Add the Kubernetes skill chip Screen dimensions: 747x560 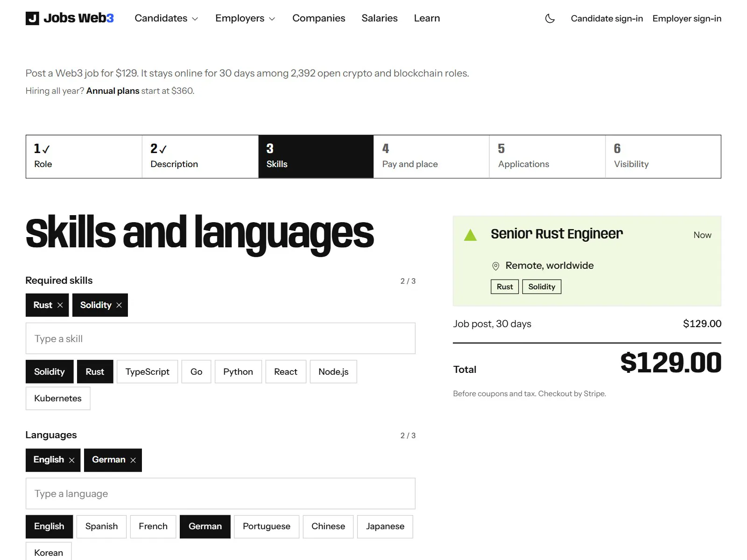point(58,398)
